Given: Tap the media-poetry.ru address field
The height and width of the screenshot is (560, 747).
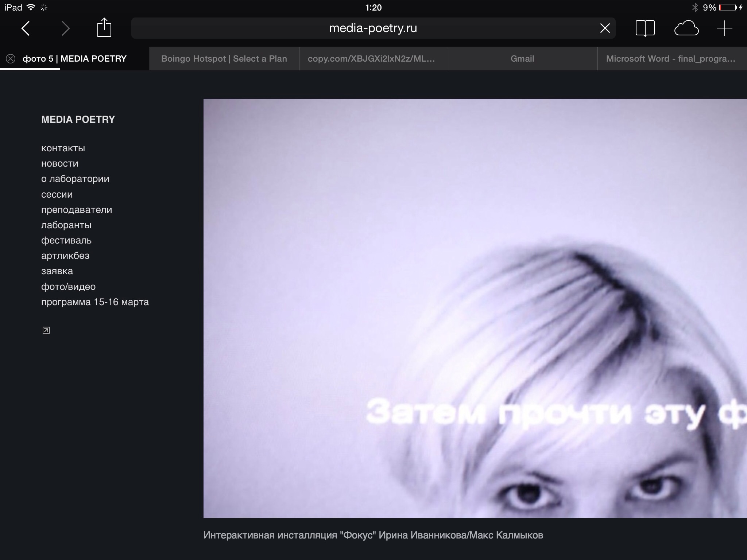Looking at the screenshot, I should tap(372, 28).
